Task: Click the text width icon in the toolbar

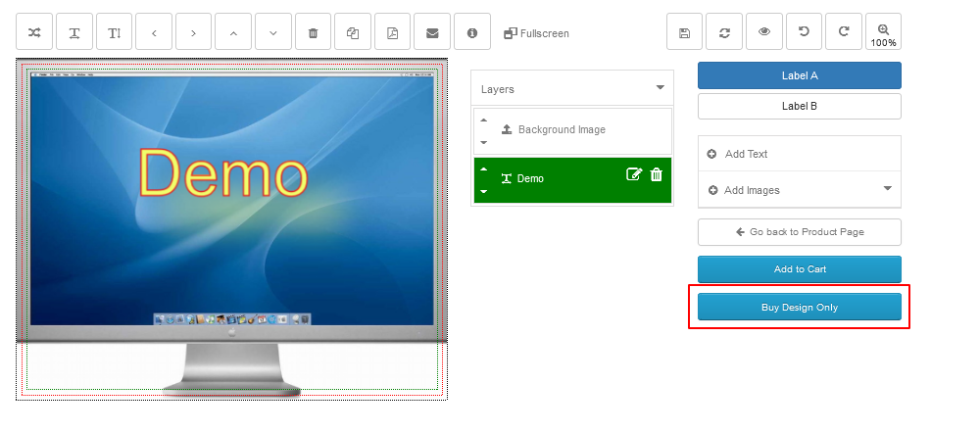Action: pyautogui.click(x=74, y=32)
